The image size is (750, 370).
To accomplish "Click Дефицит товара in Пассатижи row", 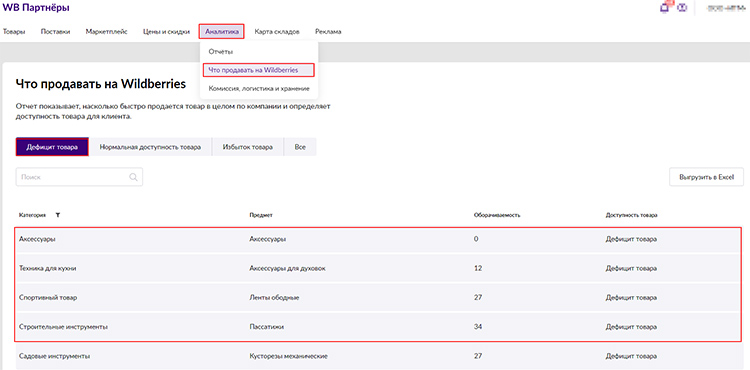I will 631,327.
